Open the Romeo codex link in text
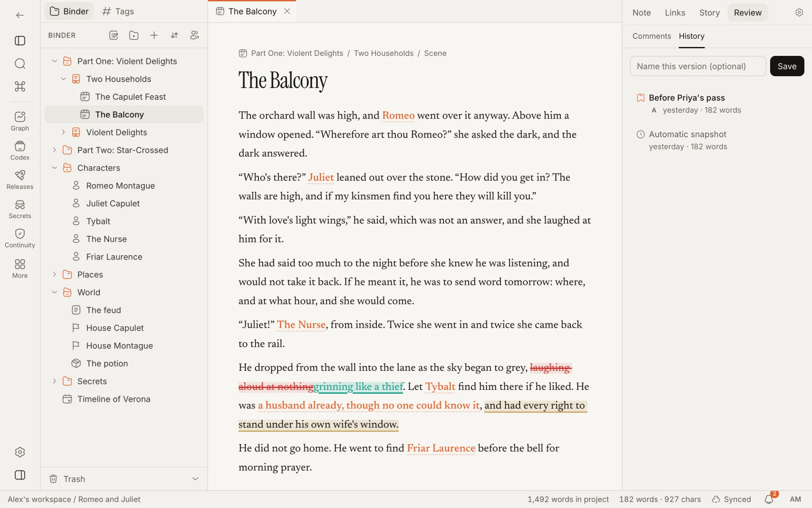 (x=398, y=116)
